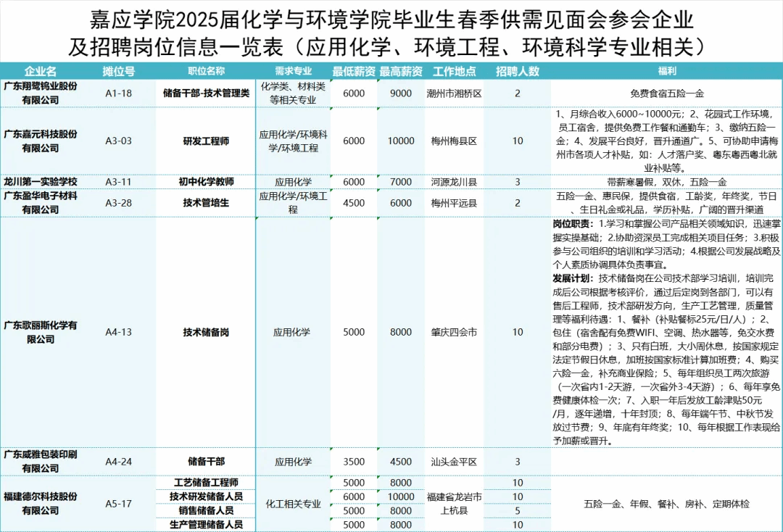This screenshot has height=532, width=783.
Task: Select the 龙川第一实验学校 company cell
Action: pyautogui.click(x=41, y=181)
